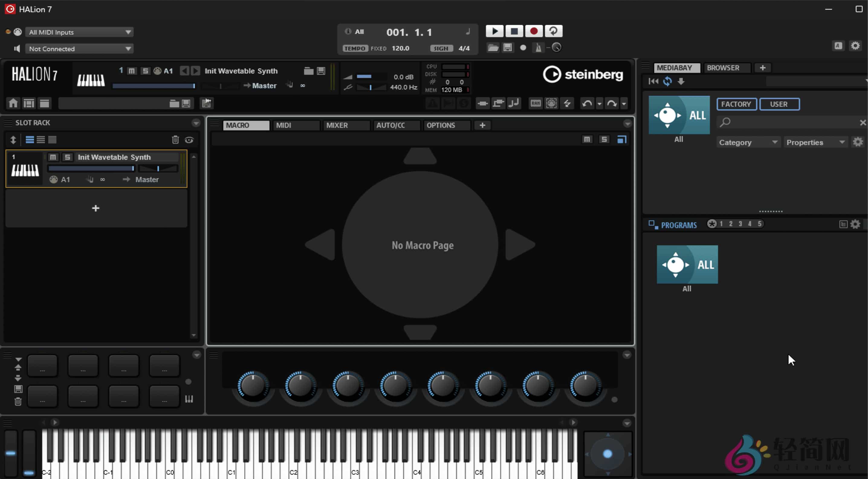This screenshot has height=479, width=868.
Task: Click the Home icon in the toolbar
Action: tap(13, 103)
